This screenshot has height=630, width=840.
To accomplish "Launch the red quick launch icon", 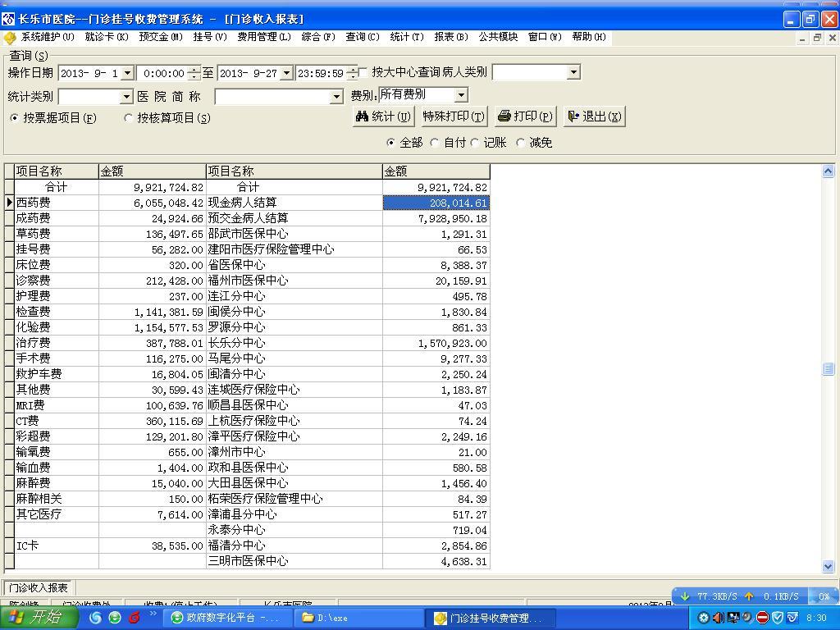I will pyautogui.click(x=134, y=618).
